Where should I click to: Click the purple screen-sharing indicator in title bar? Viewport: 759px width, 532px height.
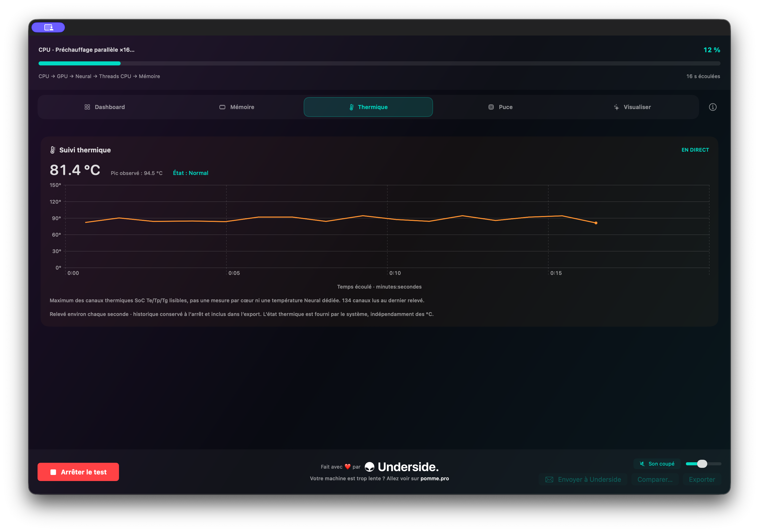click(48, 27)
